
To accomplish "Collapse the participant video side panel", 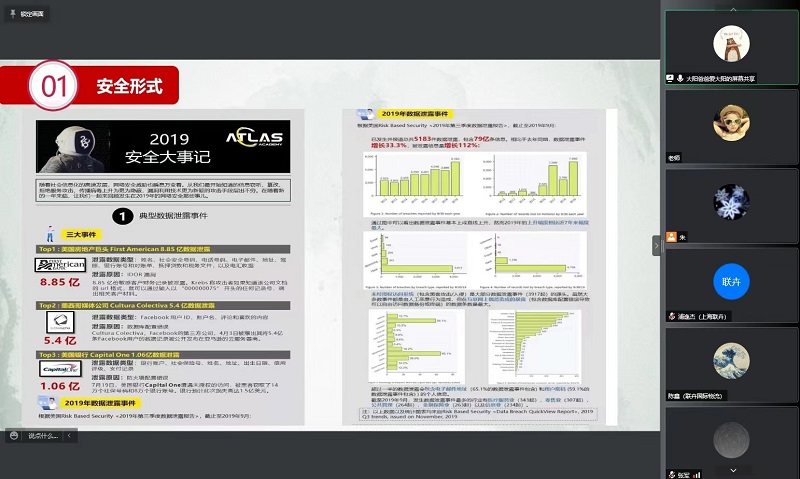I will point(656,246).
